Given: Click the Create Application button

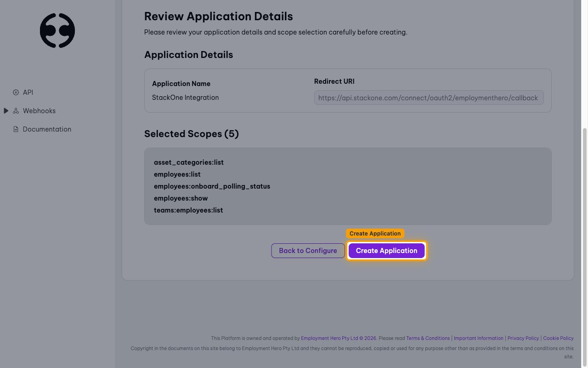Looking at the screenshot, I should click(x=387, y=251).
